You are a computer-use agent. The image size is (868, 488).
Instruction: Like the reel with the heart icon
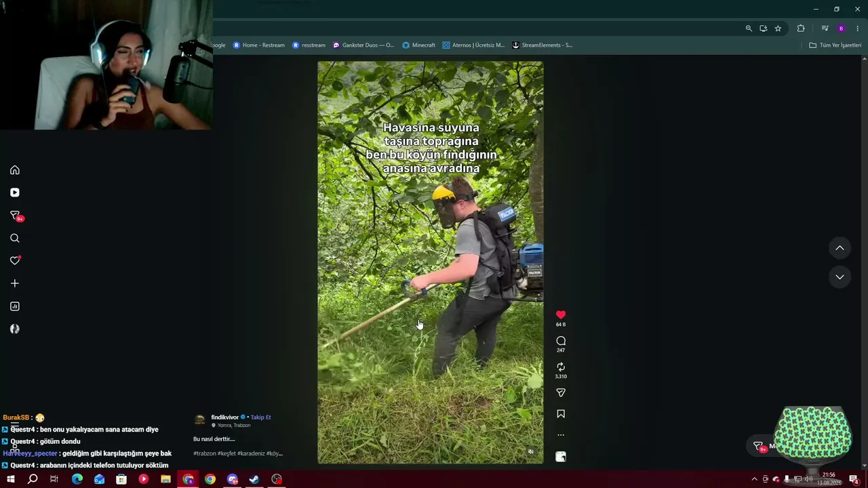561,315
